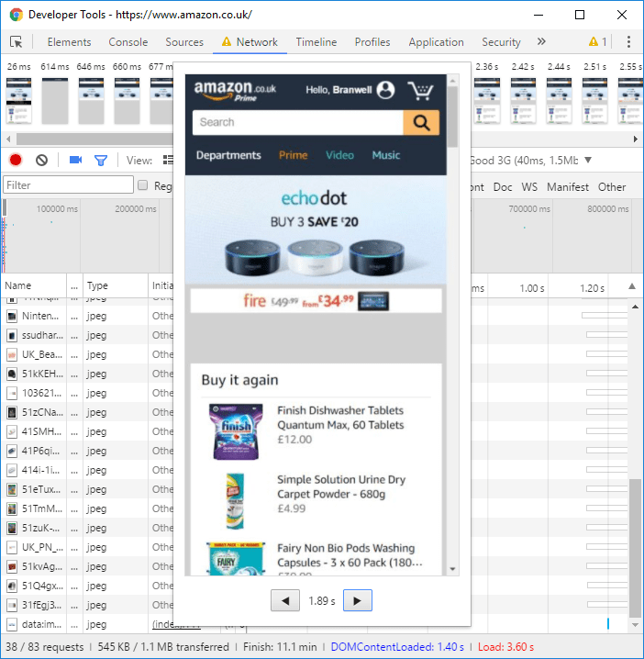Select the list view icon next to View
Screen dimensions: 644x659
pyautogui.click(x=167, y=160)
